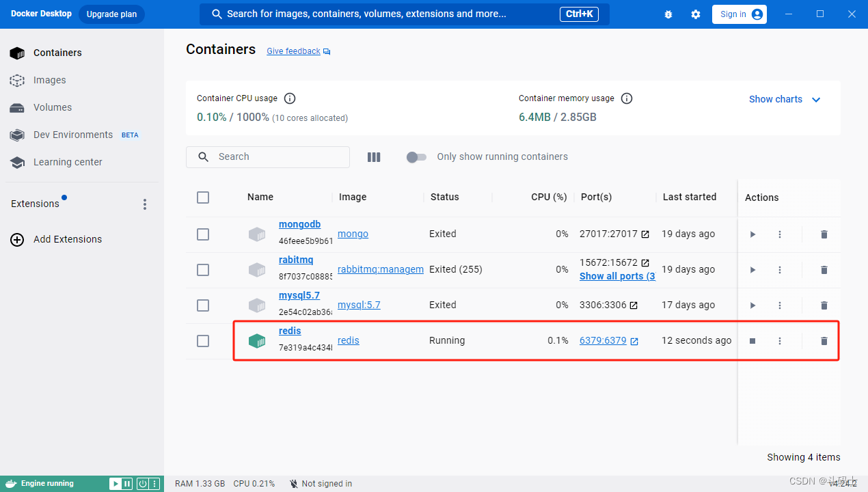Check the rabitmq row checkbox
The height and width of the screenshot is (492, 868).
pos(203,270)
